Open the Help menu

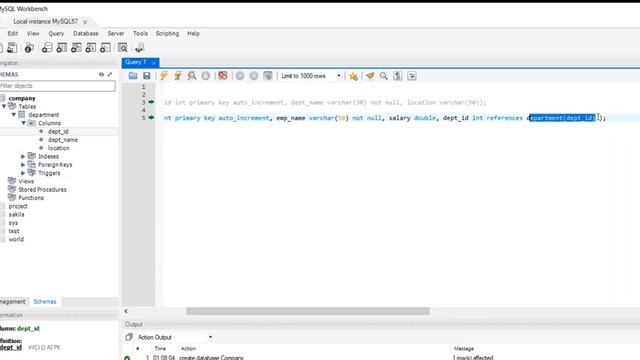(x=193, y=33)
